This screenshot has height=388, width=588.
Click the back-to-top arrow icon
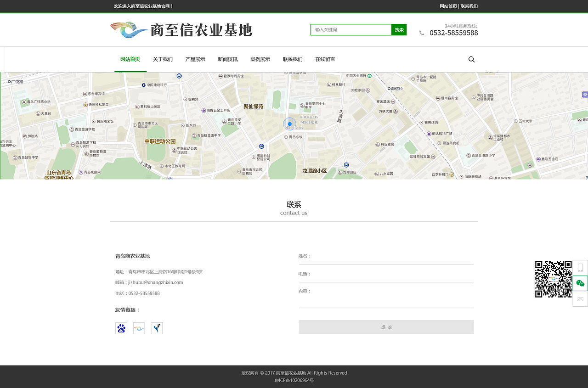(581, 298)
